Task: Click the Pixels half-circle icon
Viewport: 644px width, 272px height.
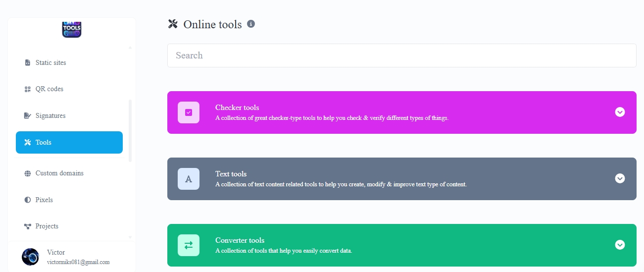Action: [27, 200]
